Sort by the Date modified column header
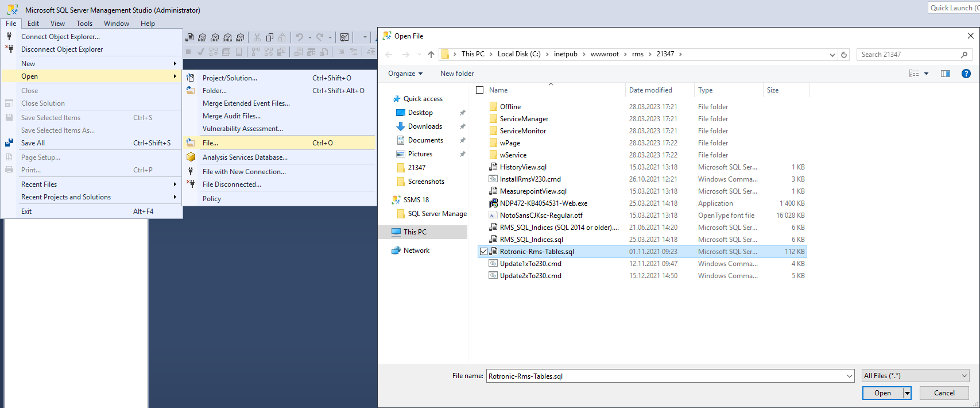980x408 pixels. (x=660, y=90)
